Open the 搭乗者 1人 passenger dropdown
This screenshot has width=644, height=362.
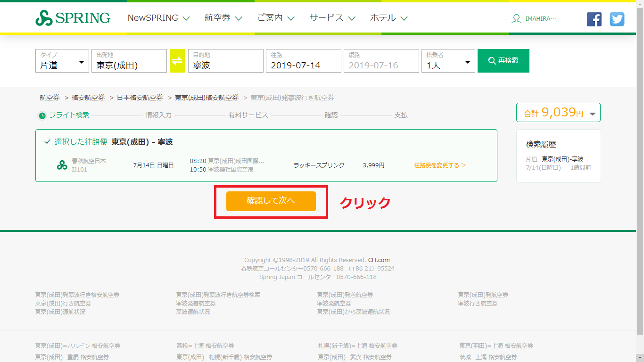tap(448, 61)
